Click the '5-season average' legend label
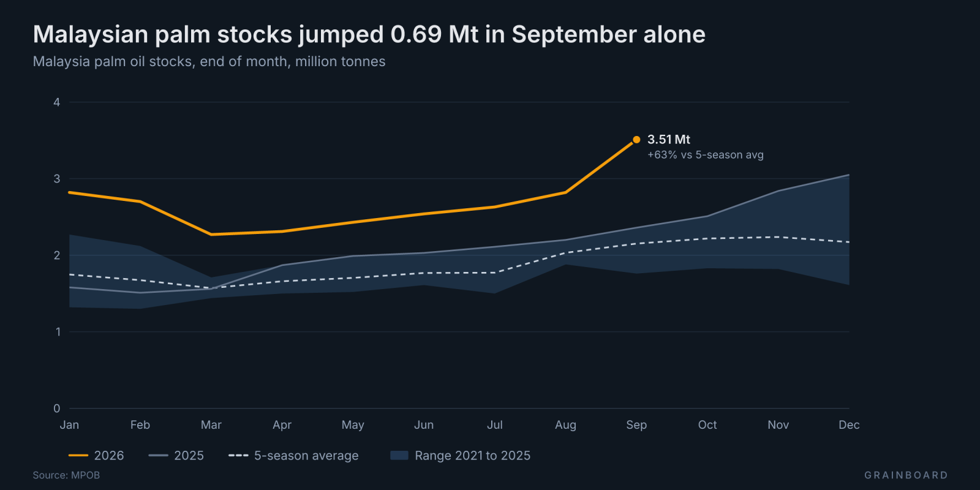This screenshot has height=490, width=980. tap(306, 456)
